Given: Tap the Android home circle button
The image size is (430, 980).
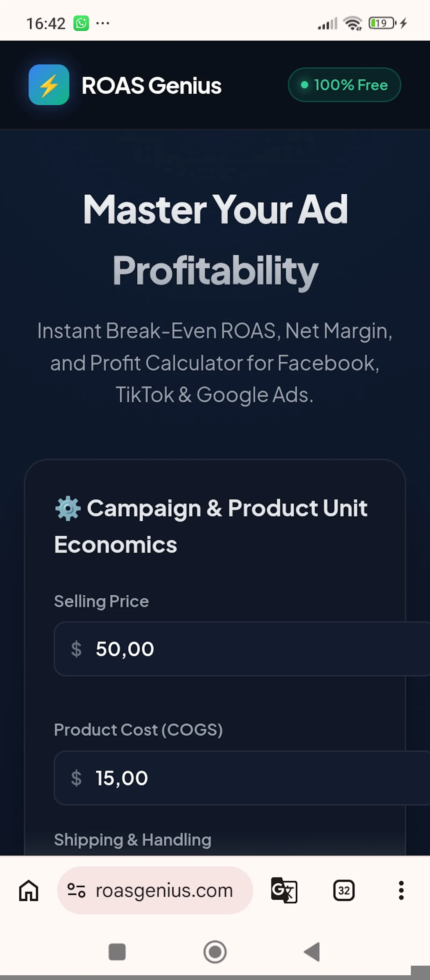Looking at the screenshot, I should (215, 952).
